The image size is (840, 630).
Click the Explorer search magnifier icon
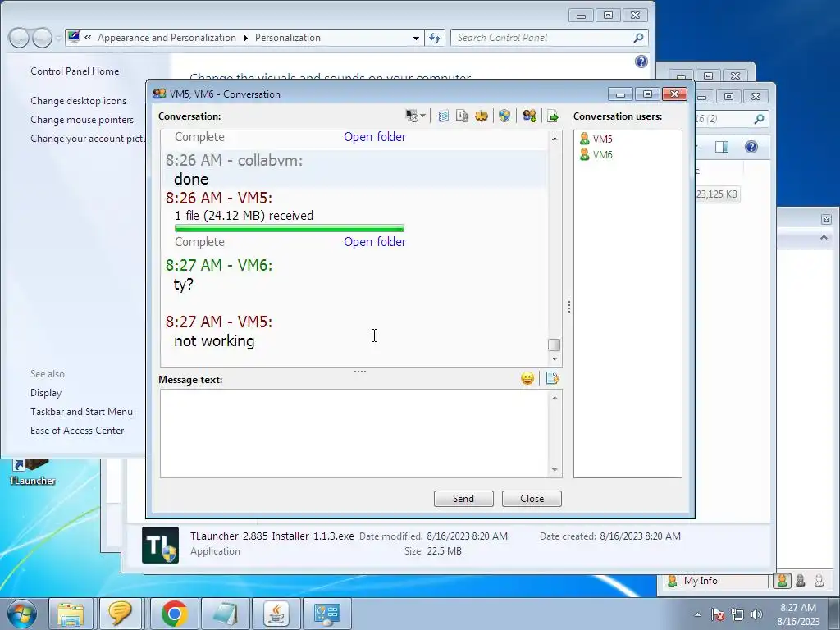[x=759, y=119]
